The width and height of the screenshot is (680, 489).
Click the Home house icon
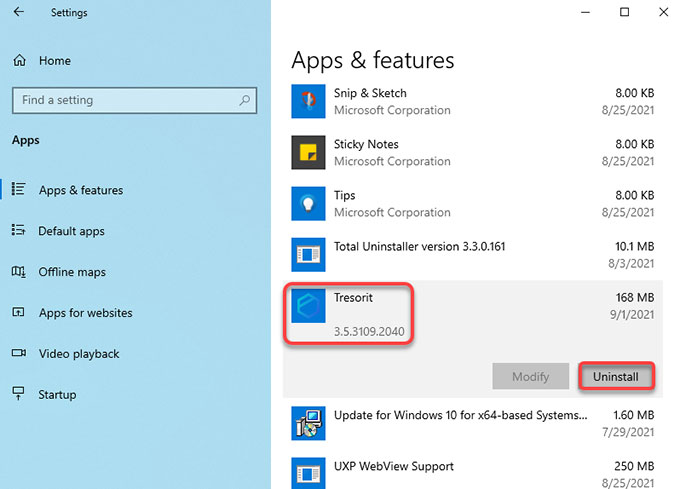[x=20, y=60]
